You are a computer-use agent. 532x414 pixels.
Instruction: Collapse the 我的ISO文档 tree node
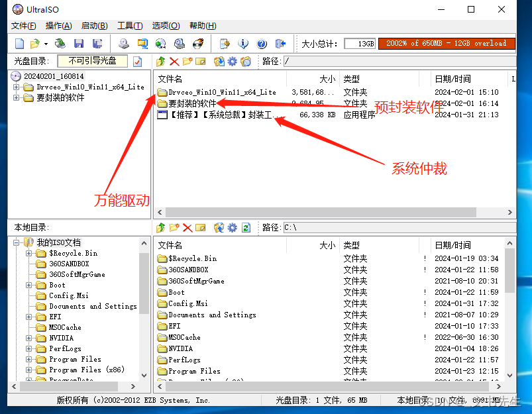(x=16, y=242)
